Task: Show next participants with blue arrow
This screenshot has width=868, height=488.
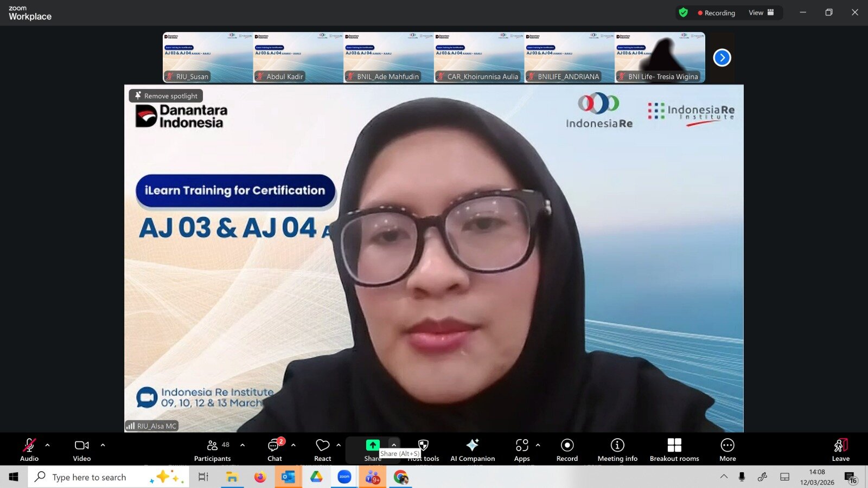Action: (722, 57)
